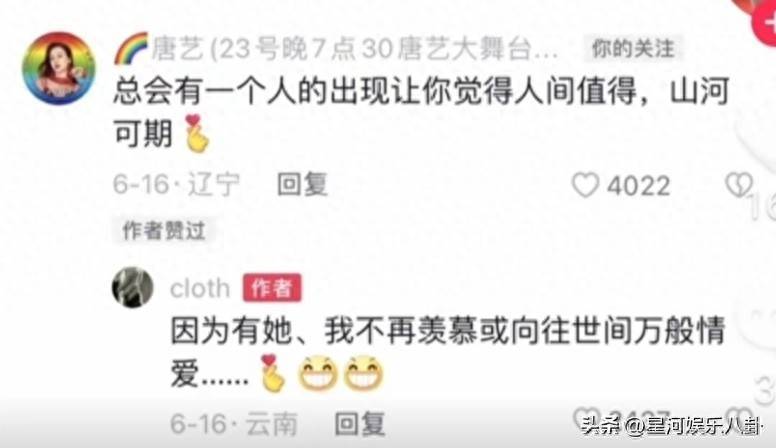The height and width of the screenshot is (448, 776).
Task: Tap the broken-heart dislike icon on 唐艺's comment
Action: 739,185
